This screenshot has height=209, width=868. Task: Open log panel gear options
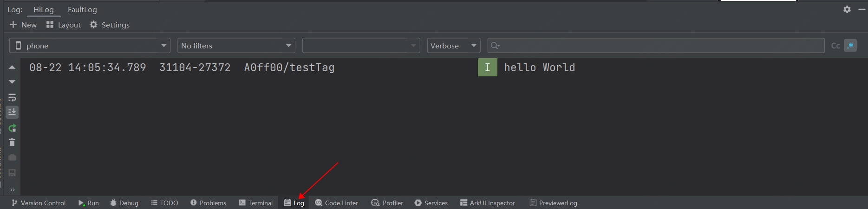(847, 9)
